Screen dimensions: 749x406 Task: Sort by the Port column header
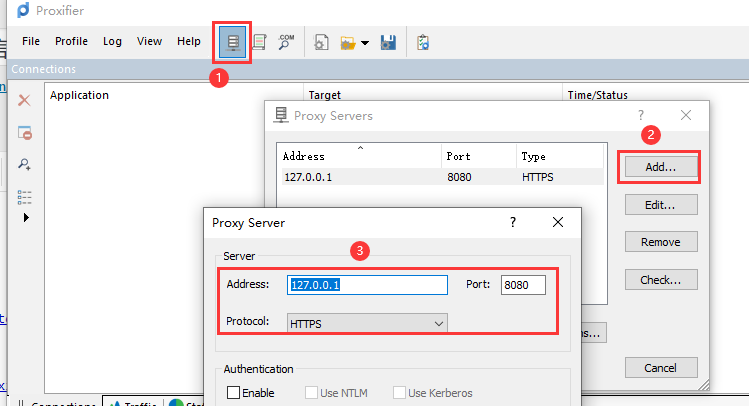tap(479, 156)
